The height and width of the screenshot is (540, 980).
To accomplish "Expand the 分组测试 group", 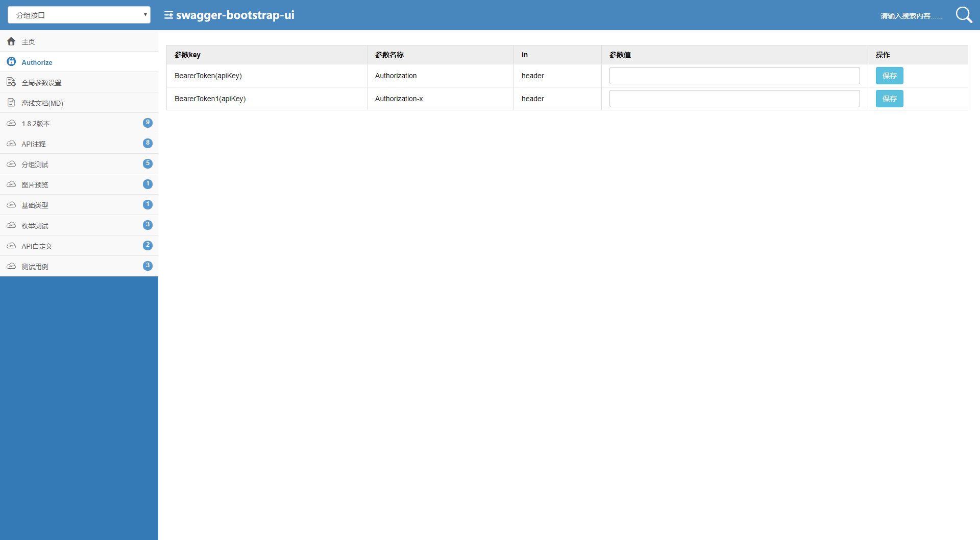I will (79, 164).
